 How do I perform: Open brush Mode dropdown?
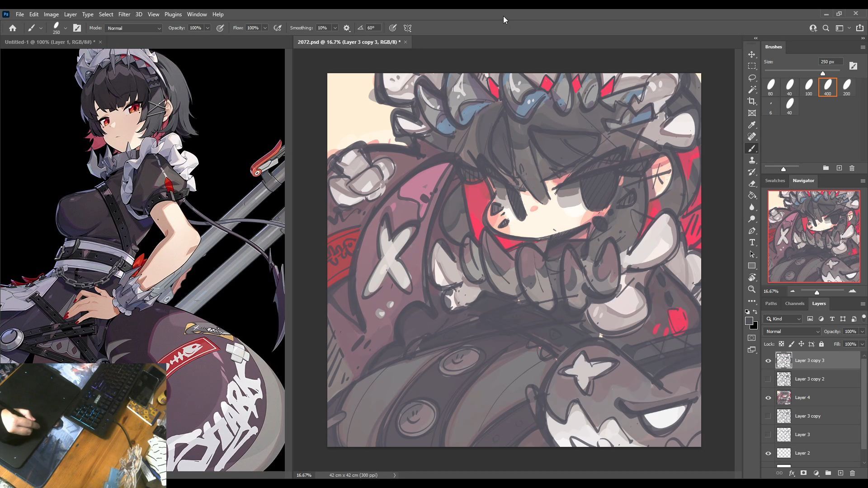click(x=133, y=28)
